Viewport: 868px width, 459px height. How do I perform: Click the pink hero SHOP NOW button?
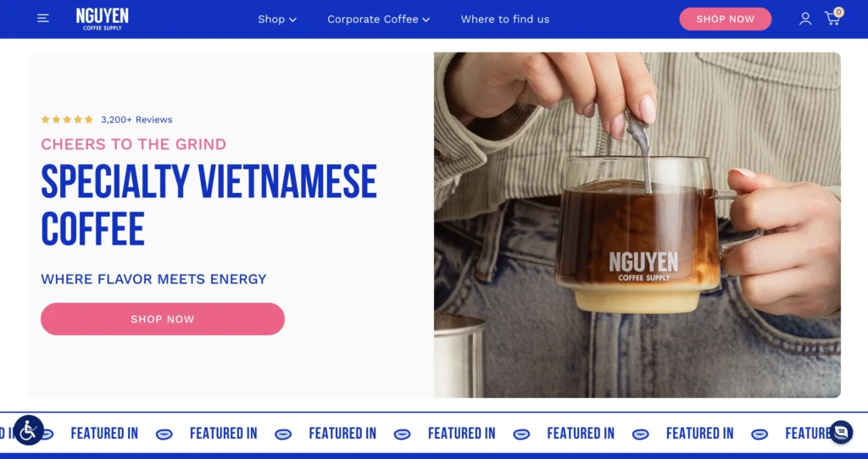(x=162, y=318)
